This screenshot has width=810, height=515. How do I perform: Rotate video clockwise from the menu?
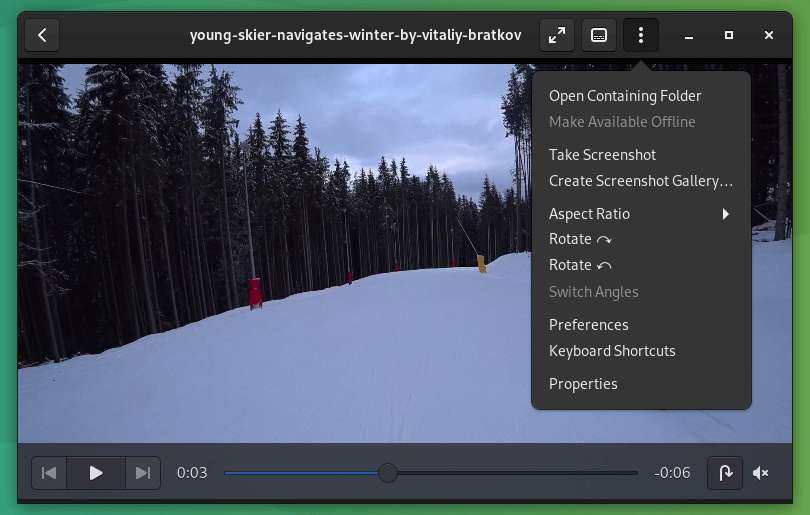pos(580,239)
